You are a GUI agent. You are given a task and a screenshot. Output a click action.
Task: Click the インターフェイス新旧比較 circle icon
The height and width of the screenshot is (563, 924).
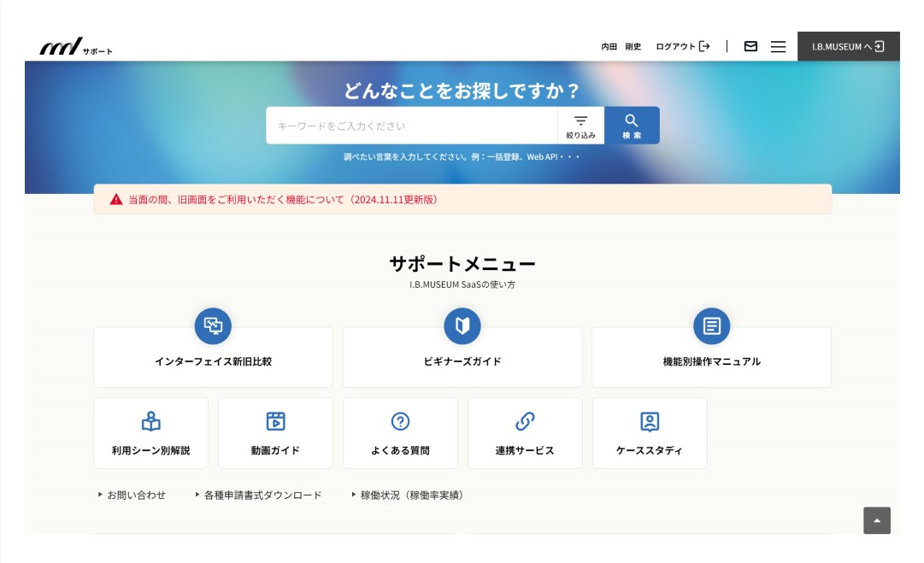click(213, 325)
